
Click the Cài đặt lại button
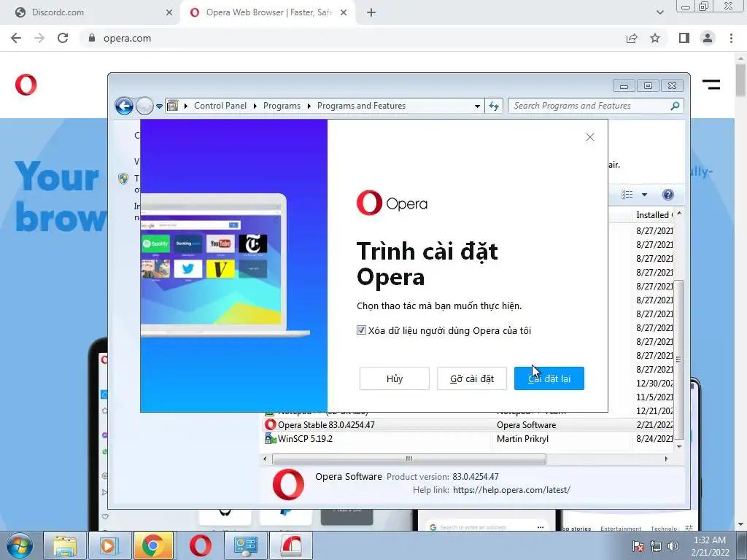click(549, 378)
